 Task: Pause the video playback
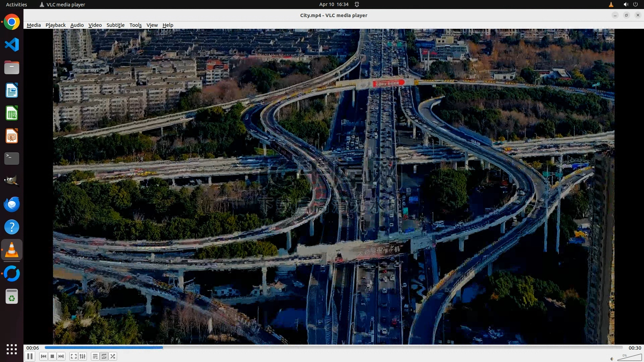[30, 356]
